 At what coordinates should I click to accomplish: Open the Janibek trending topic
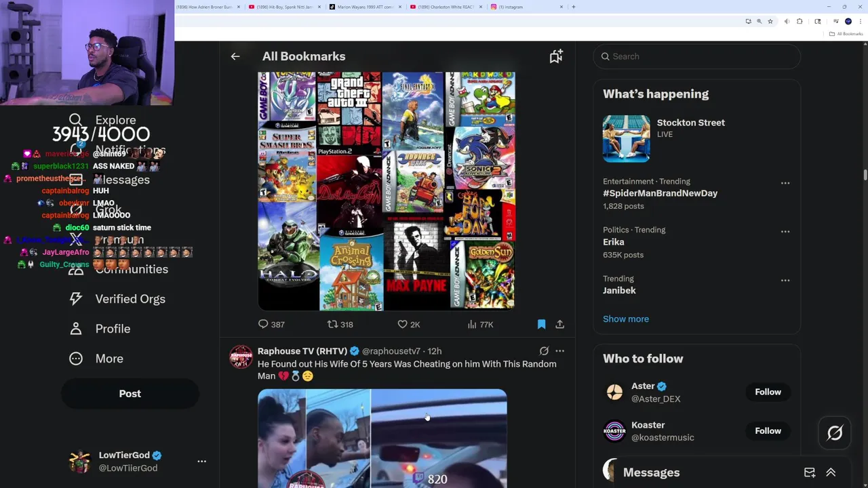click(x=619, y=291)
